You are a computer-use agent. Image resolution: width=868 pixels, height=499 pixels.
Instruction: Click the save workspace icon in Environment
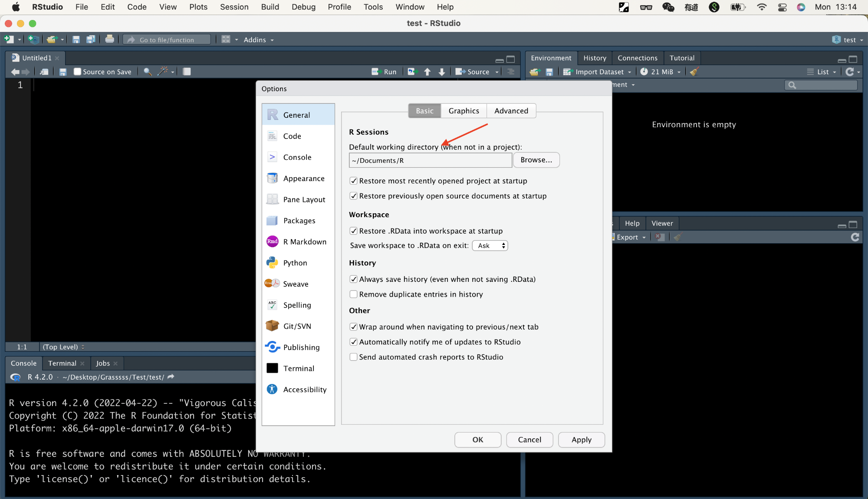click(549, 72)
